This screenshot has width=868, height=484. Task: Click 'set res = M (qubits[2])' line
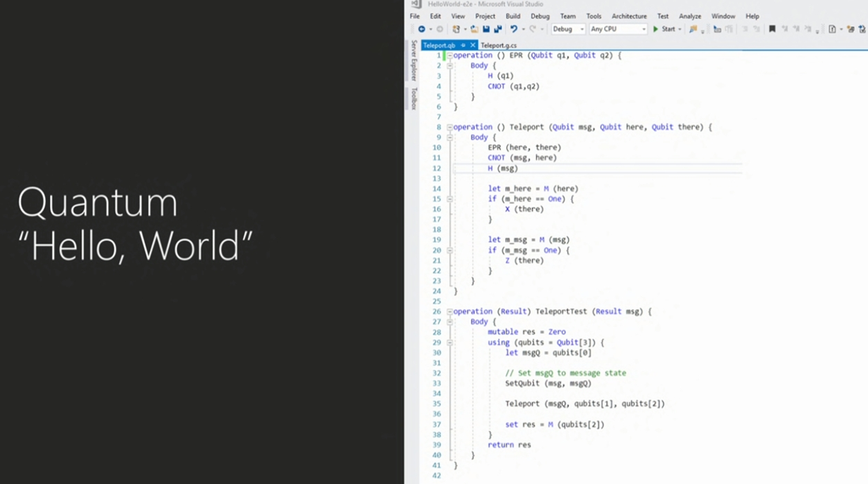click(x=554, y=425)
